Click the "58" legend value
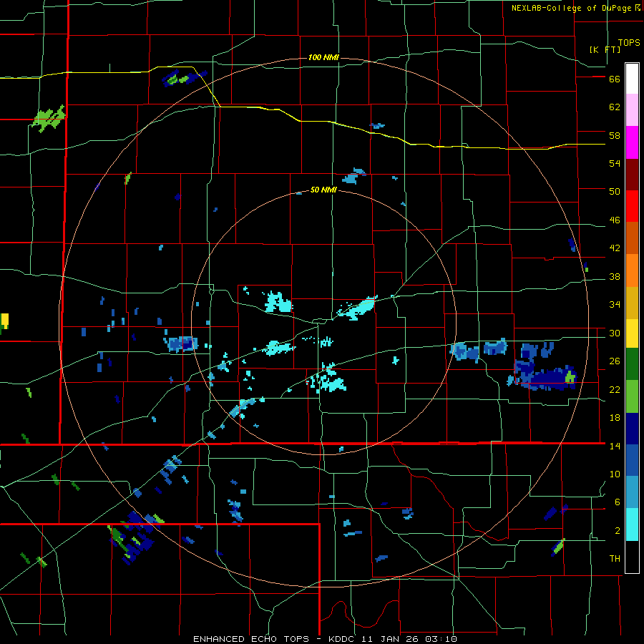Viewport: 644px width, 644px height. 615,135
